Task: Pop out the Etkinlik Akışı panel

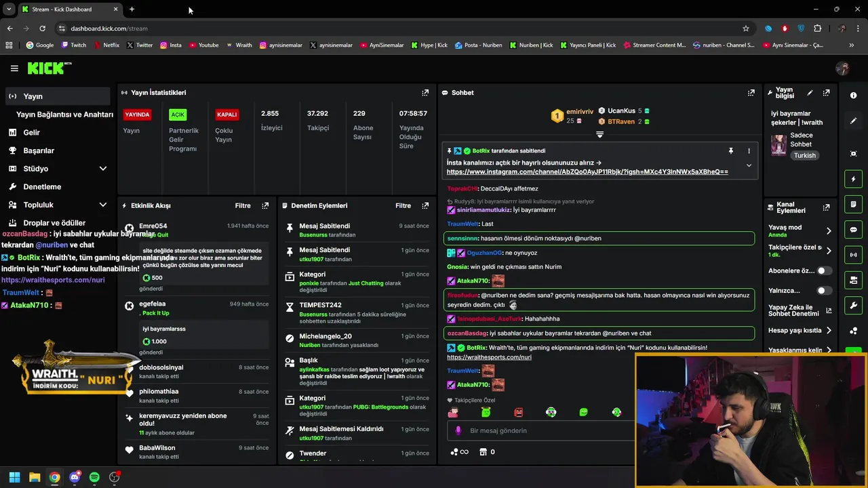Action: [265, 205]
